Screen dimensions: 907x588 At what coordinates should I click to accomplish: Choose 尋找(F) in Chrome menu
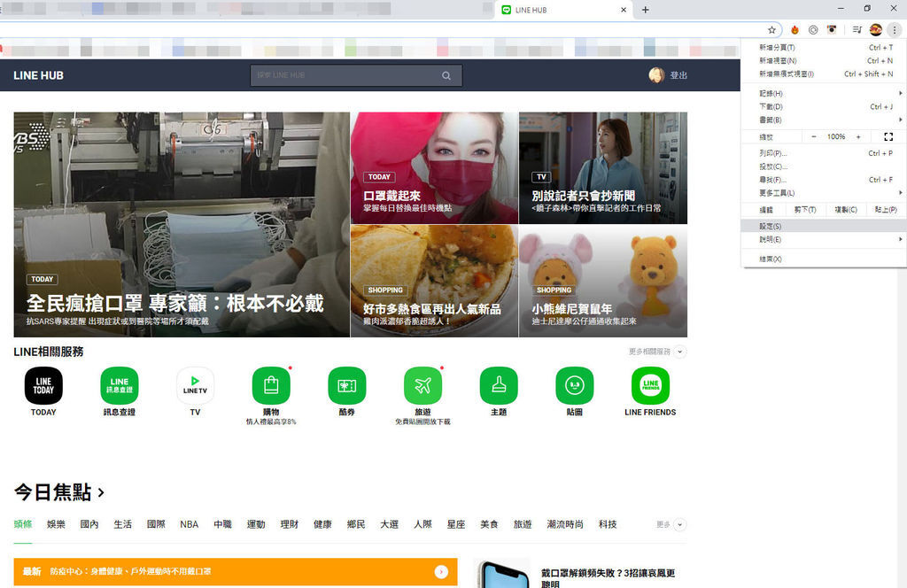823,180
